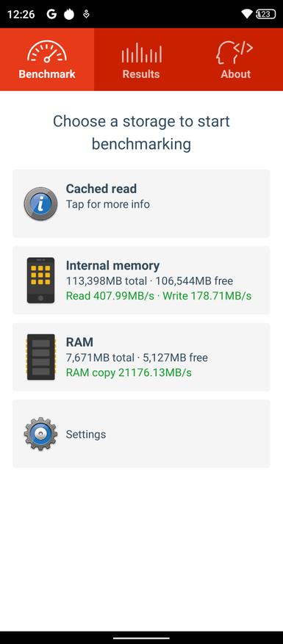Image resolution: width=283 pixels, height=644 pixels.
Task: Open the Cached read info card
Action: tap(141, 203)
